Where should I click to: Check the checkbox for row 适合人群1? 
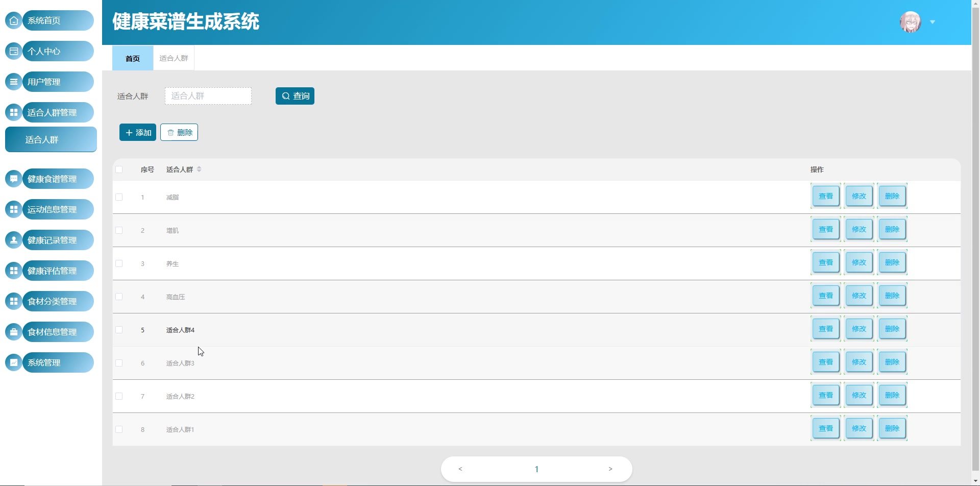click(119, 429)
